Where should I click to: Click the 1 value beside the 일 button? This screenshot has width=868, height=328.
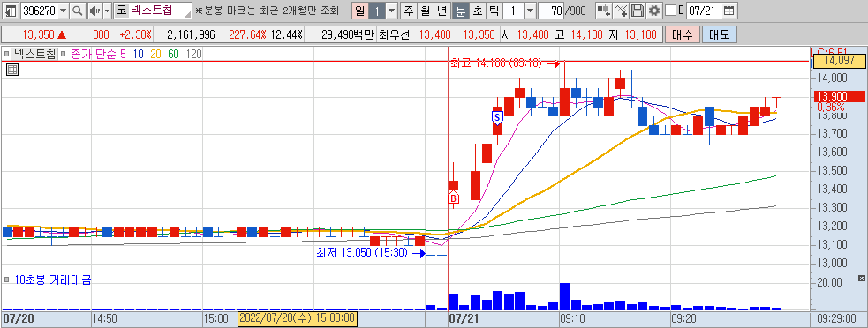tap(376, 11)
